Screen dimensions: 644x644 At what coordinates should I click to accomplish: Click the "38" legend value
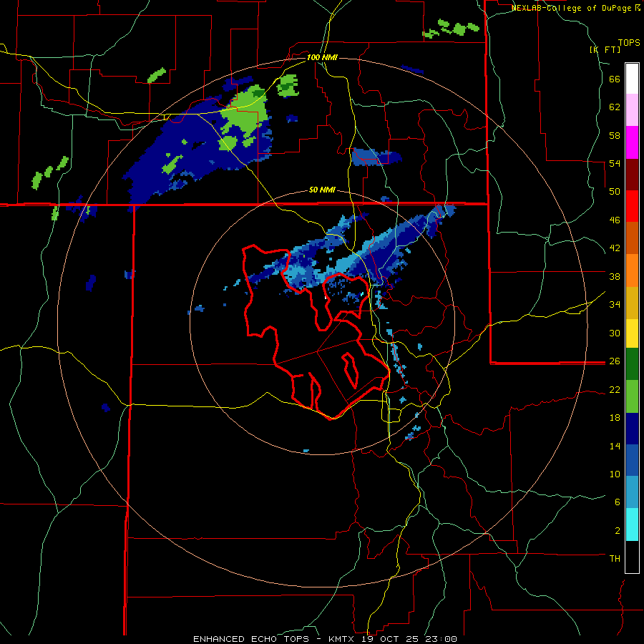pos(615,276)
